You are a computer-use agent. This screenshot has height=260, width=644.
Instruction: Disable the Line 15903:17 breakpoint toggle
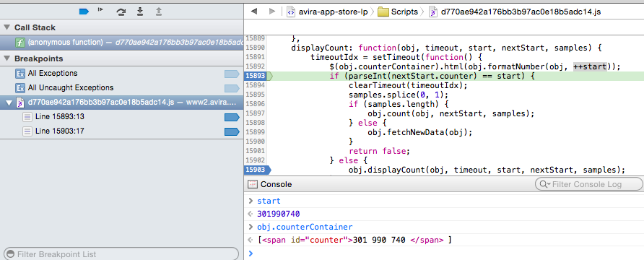pos(232,132)
